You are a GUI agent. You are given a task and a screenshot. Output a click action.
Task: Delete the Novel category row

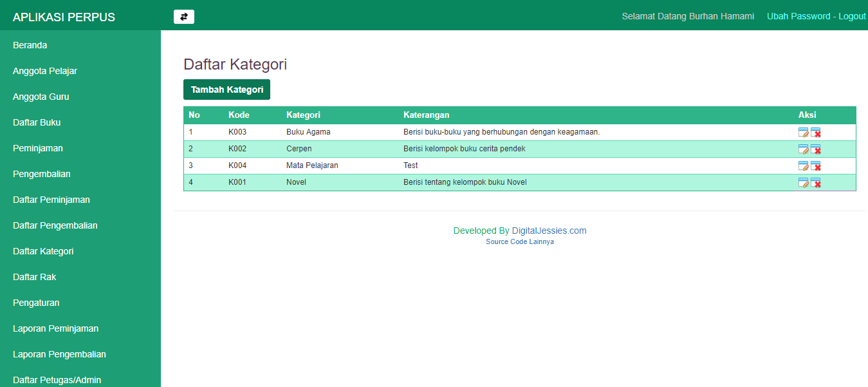tap(815, 183)
